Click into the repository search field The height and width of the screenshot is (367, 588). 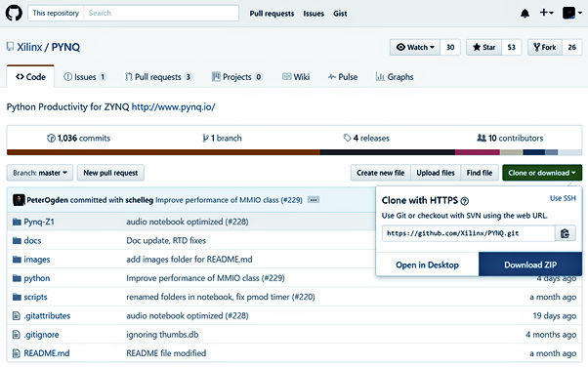click(x=161, y=13)
